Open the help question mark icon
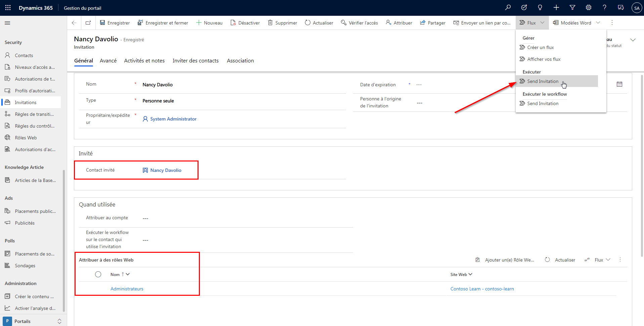The width and height of the screenshot is (644, 326). click(x=605, y=7)
